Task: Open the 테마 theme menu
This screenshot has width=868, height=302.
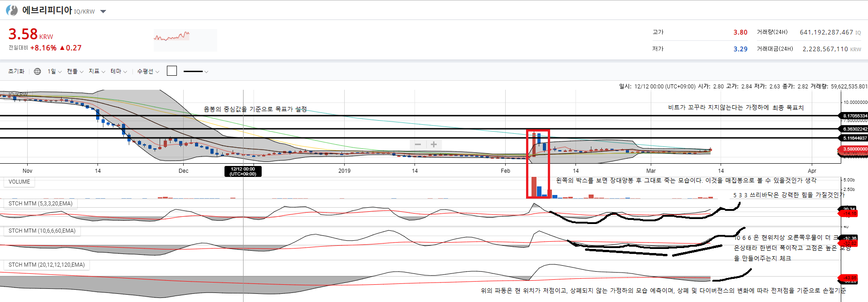Action: click(118, 71)
